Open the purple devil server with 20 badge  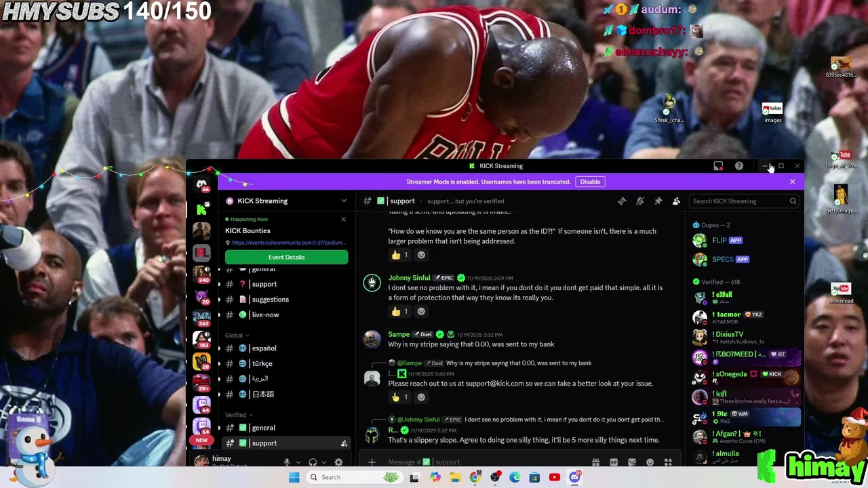click(x=201, y=296)
